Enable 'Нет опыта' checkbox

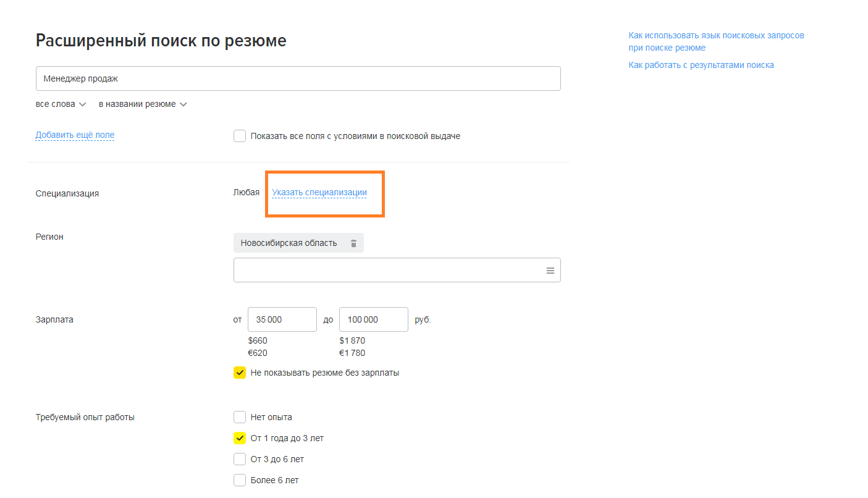(240, 417)
